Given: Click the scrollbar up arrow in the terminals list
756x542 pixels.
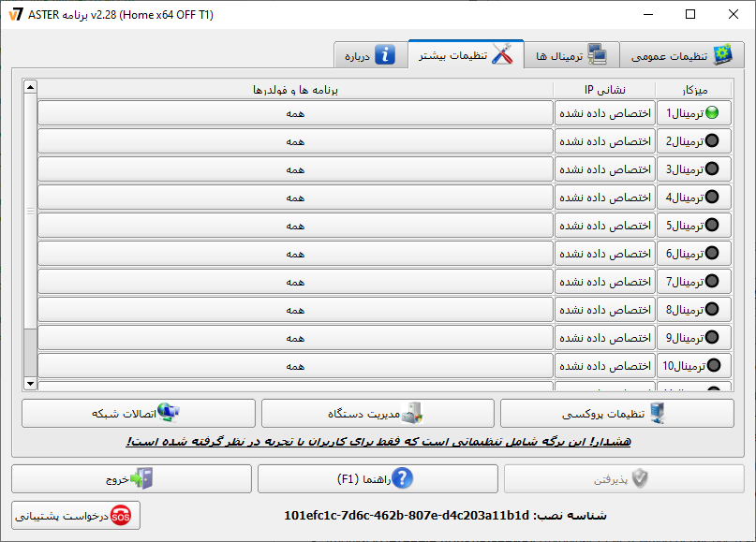Looking at the screenshot, I should click(30, 87).
